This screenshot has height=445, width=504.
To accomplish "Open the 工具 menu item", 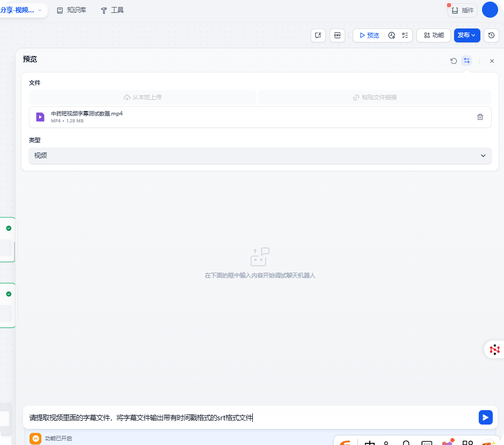I will click(x=112, y=10).
